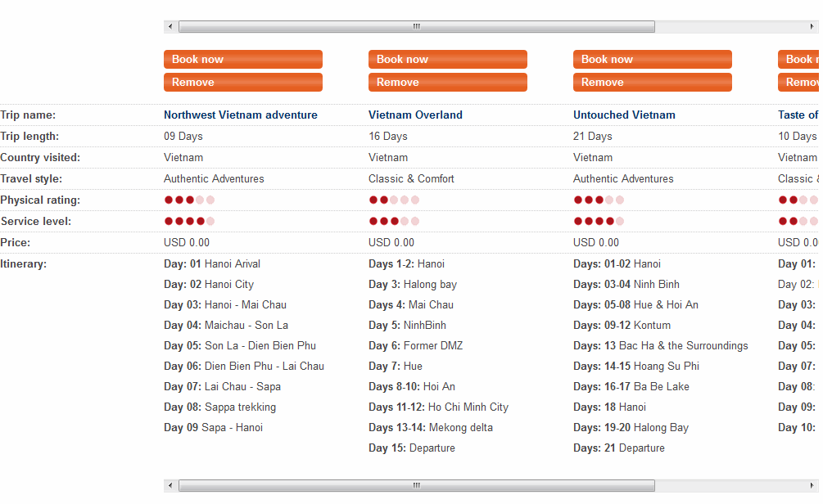Click the 'Itinerary:' row label
Image resolution: width=823 pixels, height=504 pixels.
24,263
